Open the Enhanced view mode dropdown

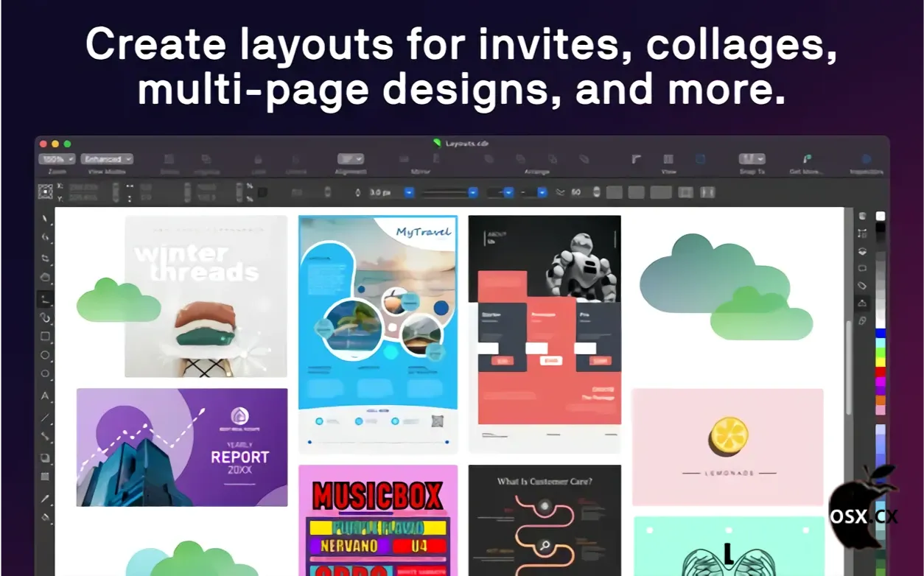107,159
